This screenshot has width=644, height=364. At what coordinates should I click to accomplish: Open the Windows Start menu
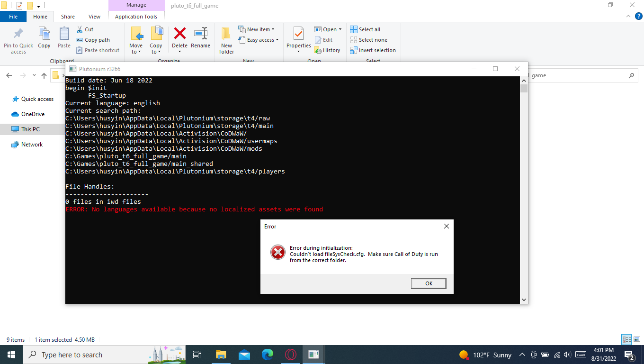[11, 355]
